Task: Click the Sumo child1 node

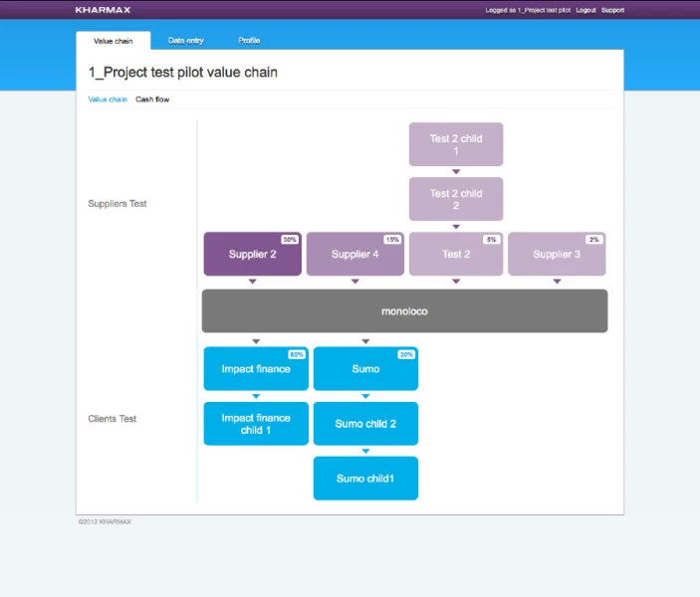Action: pyautogui.click(x=365, y=479)
